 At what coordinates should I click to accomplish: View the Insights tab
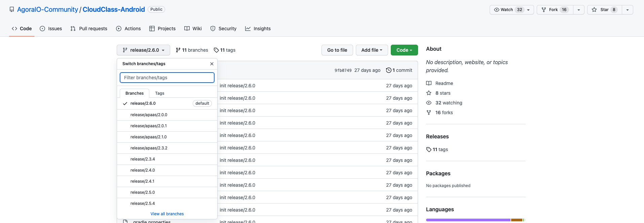[258, 29]
